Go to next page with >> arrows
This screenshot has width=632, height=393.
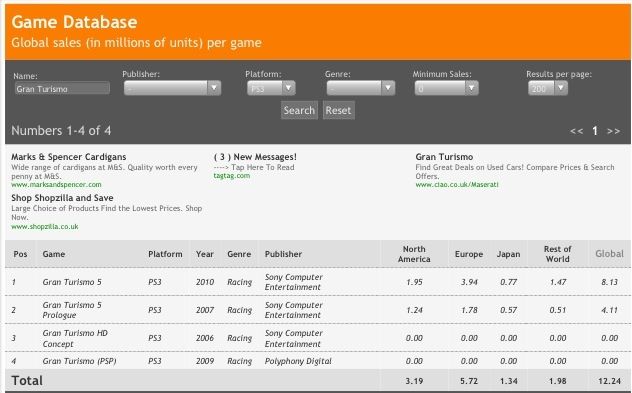613,131
